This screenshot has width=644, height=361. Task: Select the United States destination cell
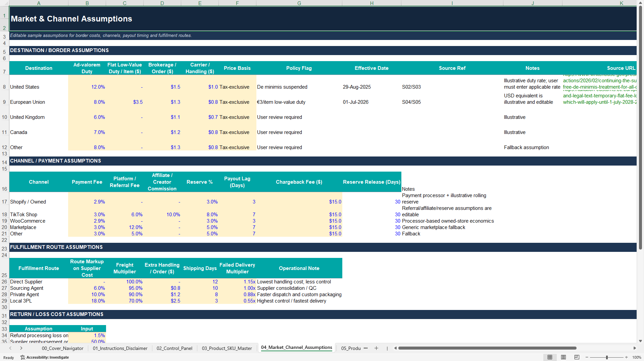(x=39, y=83)
